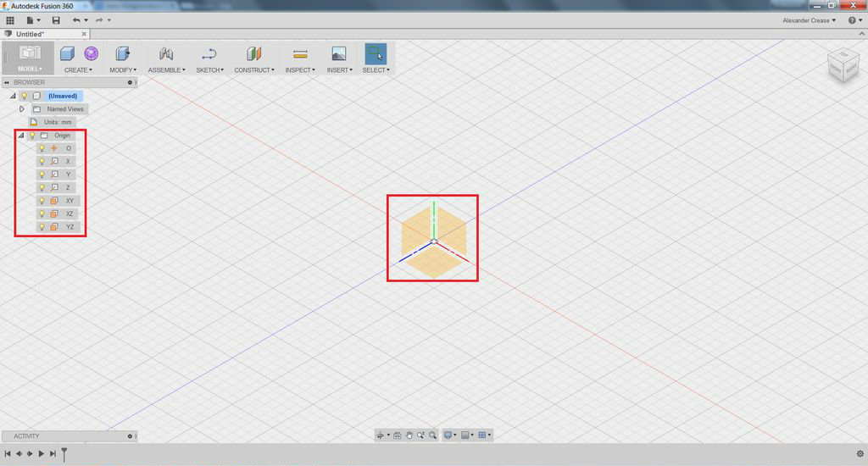Select the Zoom tool with plus arrows
Viewport: 868px width, 466px height.
point(420,435)
